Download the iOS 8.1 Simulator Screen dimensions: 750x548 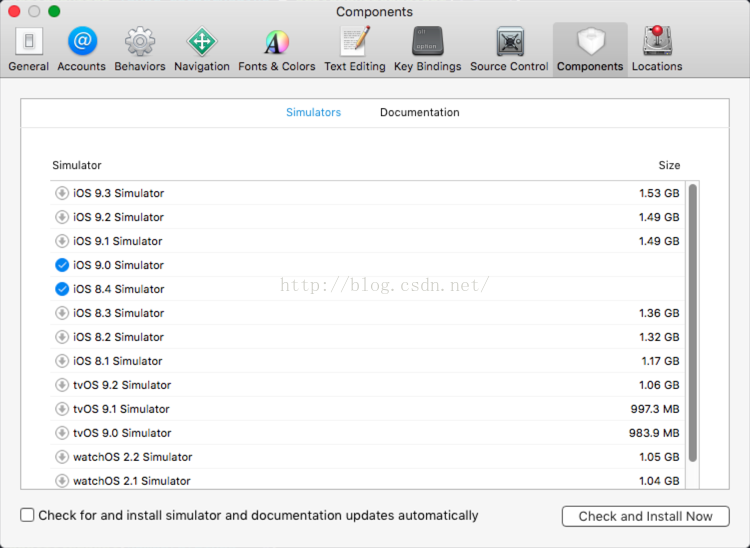(x=62, y=361)
